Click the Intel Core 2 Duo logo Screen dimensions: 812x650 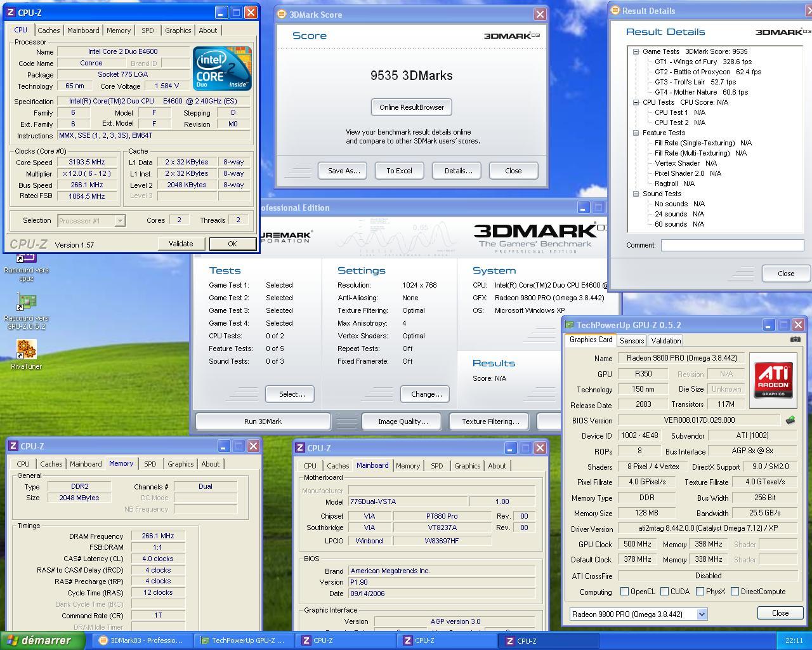pos(222,68)
